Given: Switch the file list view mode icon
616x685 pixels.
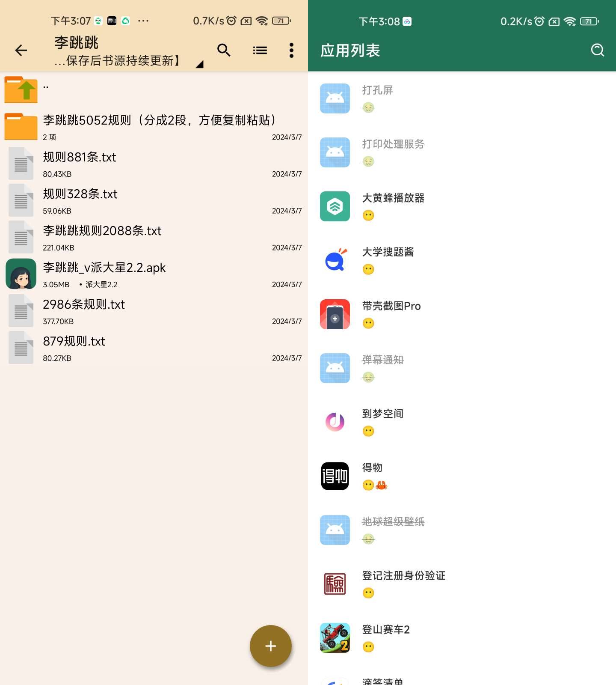Looking at the screenshot, I should click(x=260, y=51).
